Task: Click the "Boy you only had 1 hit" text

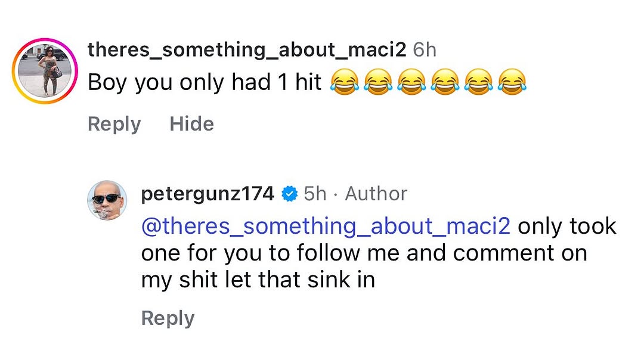Action: pos(205,83)
